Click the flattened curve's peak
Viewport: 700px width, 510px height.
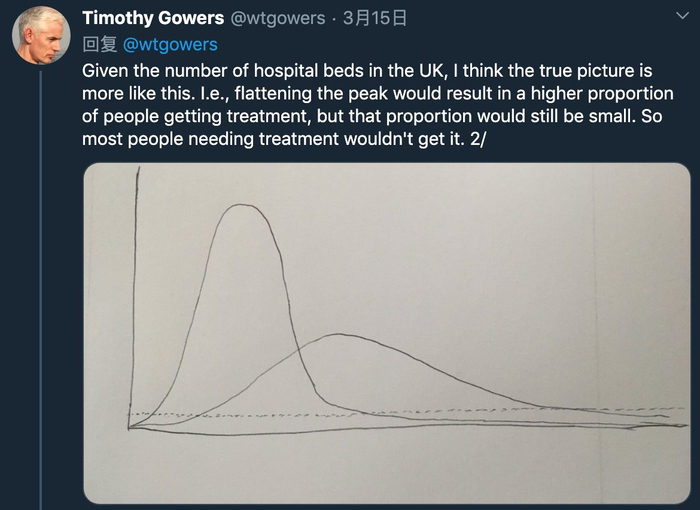[x=340, y=335]
